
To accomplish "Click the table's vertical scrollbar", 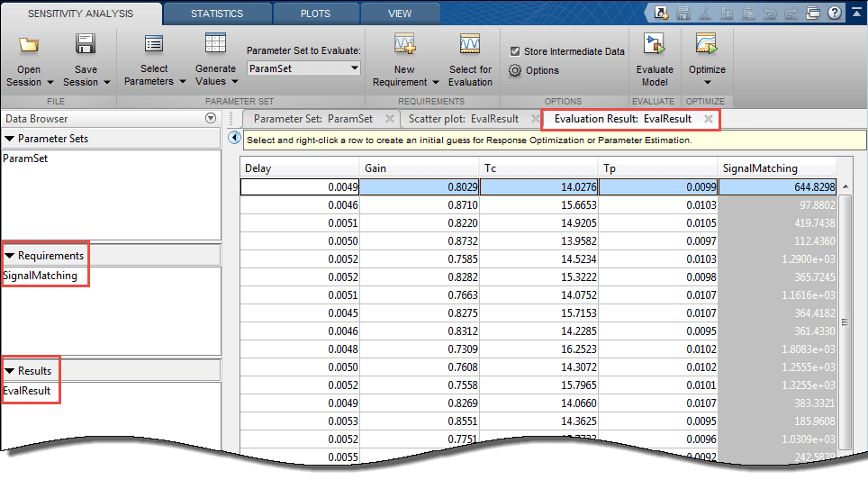I will [846, 320].
